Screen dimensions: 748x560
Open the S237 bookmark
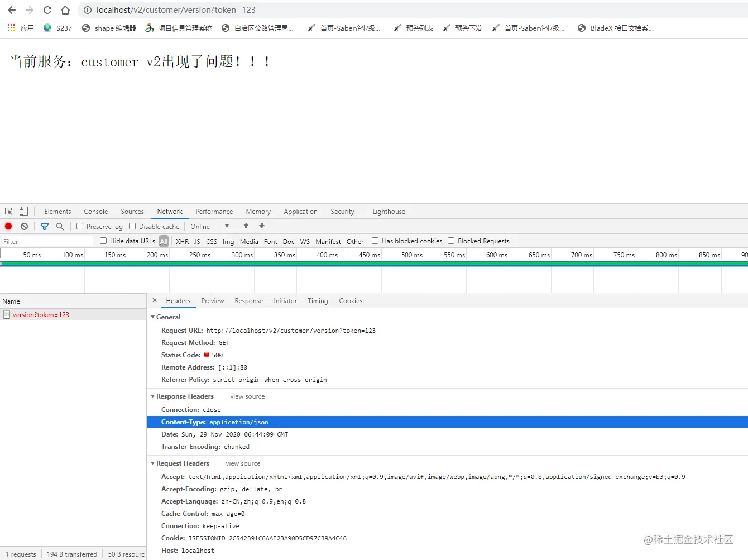(x=58, y=28)
